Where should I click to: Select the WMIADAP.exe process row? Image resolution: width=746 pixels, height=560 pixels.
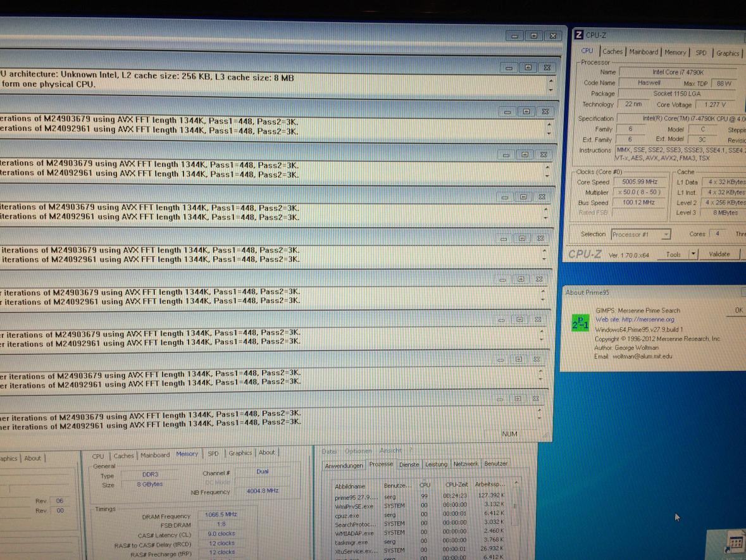coord(421,532)
